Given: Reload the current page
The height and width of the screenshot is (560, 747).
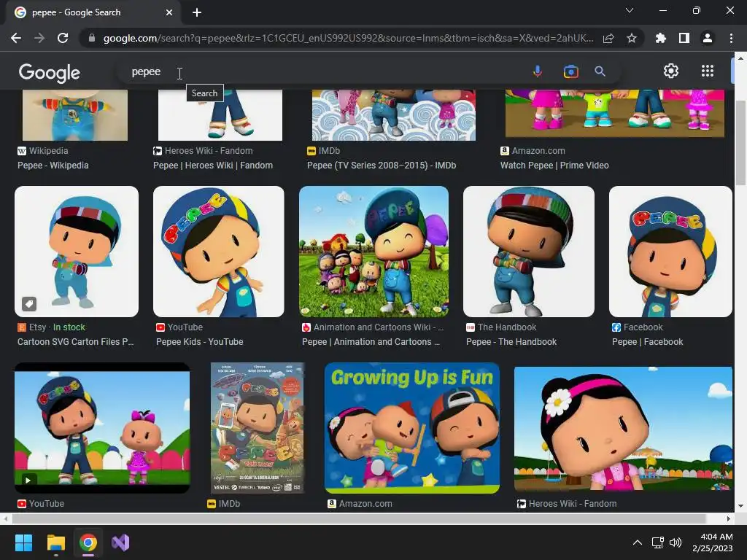Looking at the screenshot, I should tap(63, 38).
